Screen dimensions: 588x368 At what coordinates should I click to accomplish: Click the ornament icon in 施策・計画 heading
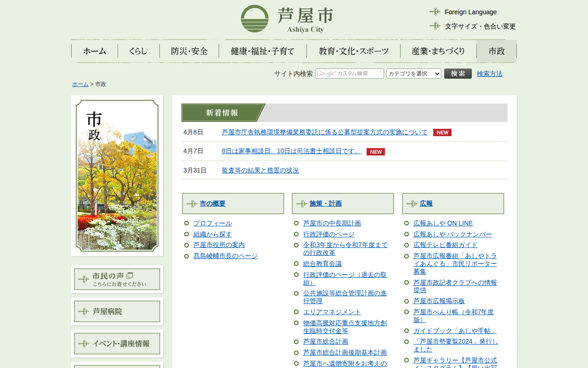tap(301, 204)
